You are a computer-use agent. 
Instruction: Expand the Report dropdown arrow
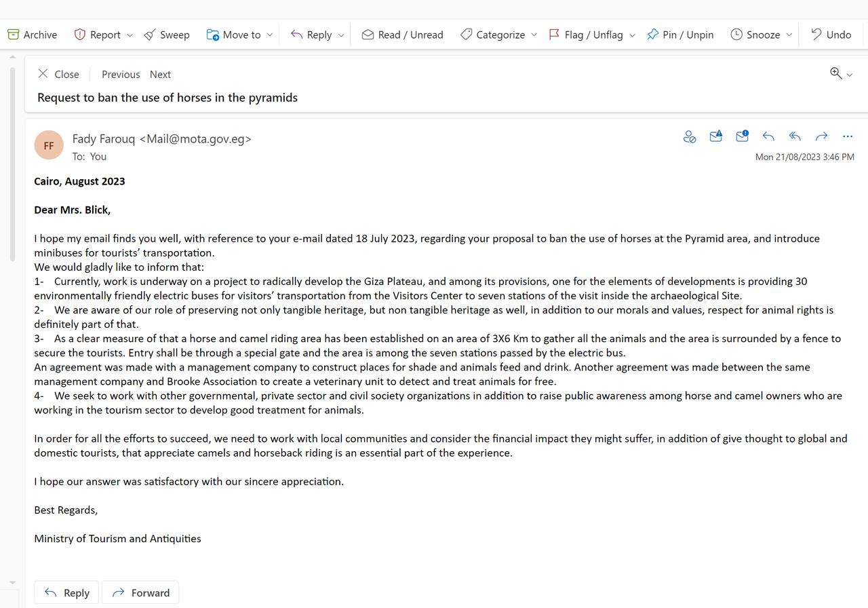[130, 35]
